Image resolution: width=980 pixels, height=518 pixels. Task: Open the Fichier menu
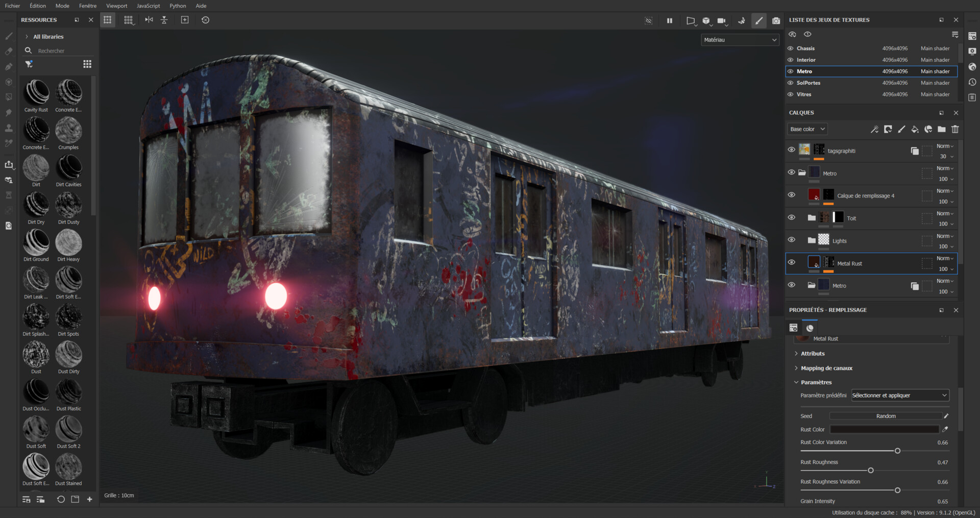click(x=12, y=6)
